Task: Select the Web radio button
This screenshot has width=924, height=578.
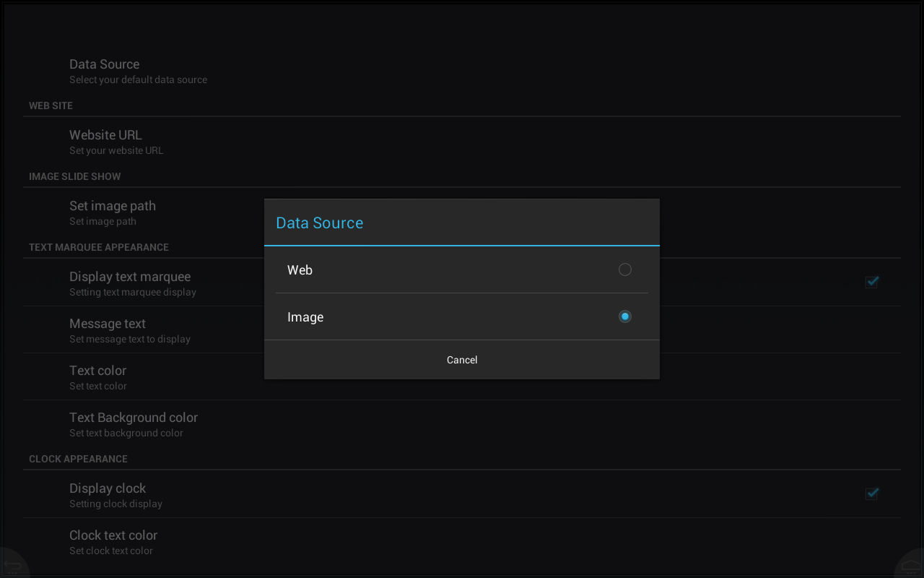Action: coord(624,269)
